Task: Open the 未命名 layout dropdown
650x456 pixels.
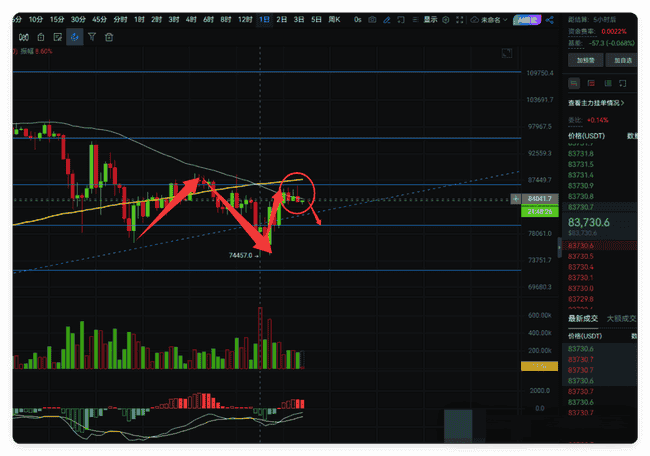Action: pos(492,19)
